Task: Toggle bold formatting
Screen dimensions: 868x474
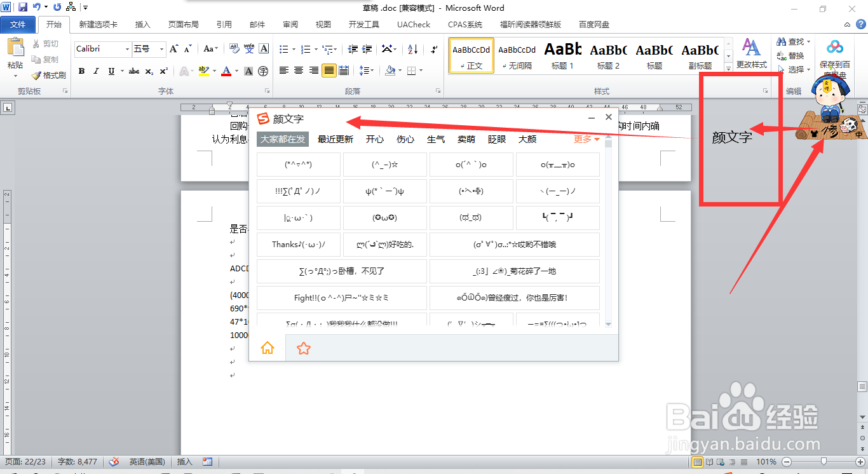Action: tap(81, 71)
